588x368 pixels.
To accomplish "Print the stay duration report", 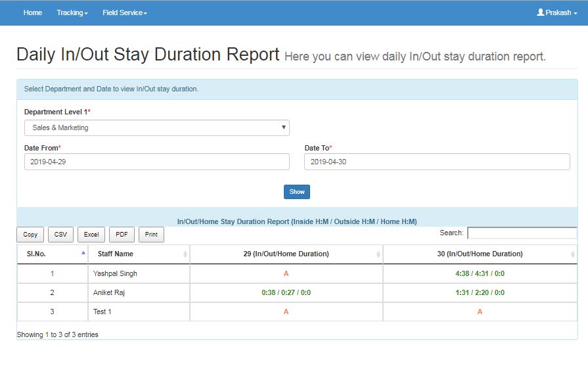I will 151,235.
